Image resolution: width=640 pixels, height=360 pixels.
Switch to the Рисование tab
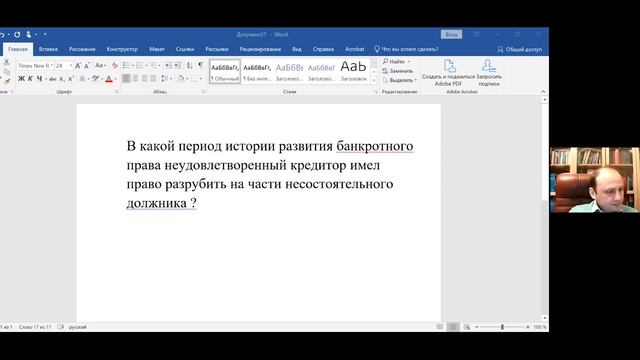(82, 49)
